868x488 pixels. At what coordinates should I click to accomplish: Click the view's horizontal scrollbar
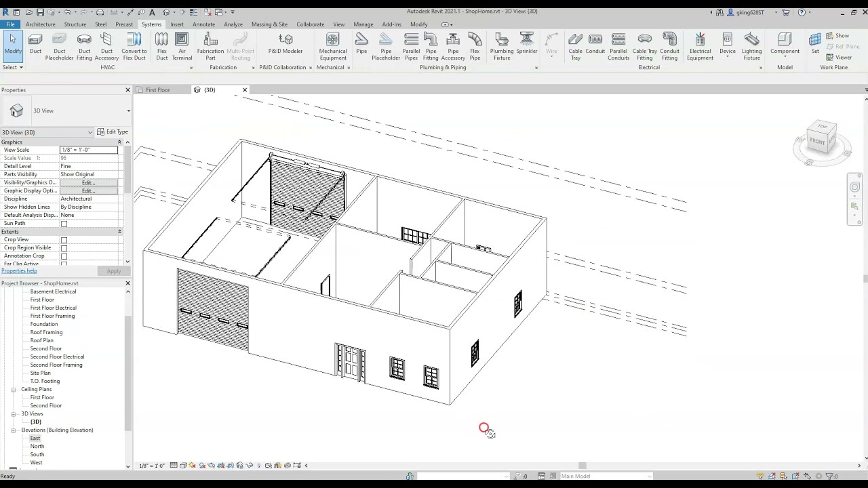(x=582, y=466)
